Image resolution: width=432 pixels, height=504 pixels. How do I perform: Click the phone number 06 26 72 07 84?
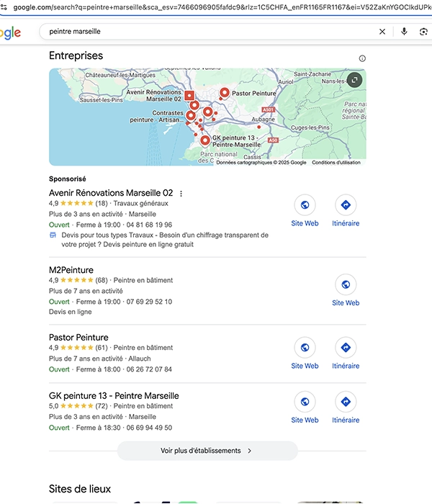pyautogui.click(x=149, y=369)
